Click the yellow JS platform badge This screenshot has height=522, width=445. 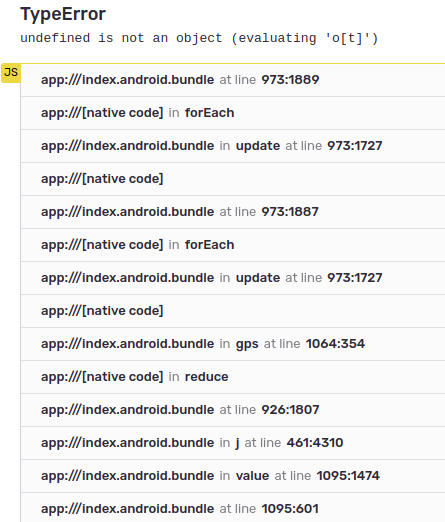(x=11, y=73)
